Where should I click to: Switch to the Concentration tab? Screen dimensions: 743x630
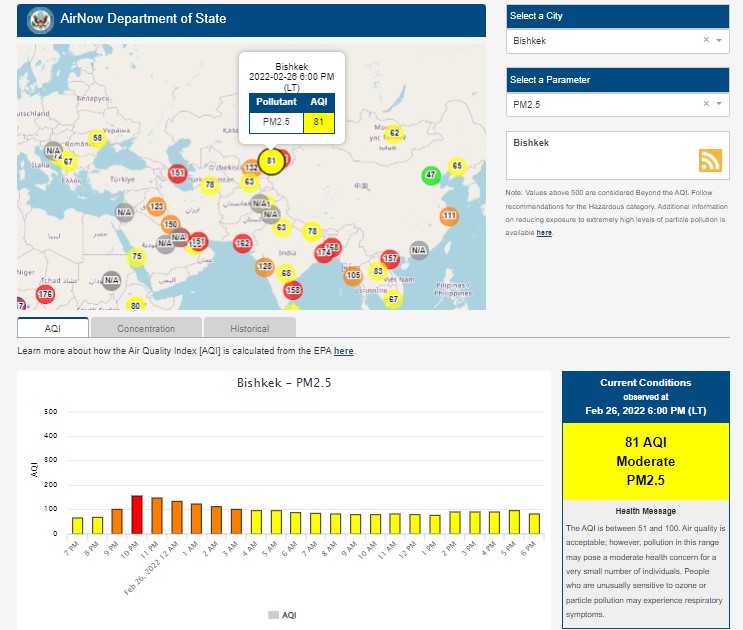pos(146,328)
